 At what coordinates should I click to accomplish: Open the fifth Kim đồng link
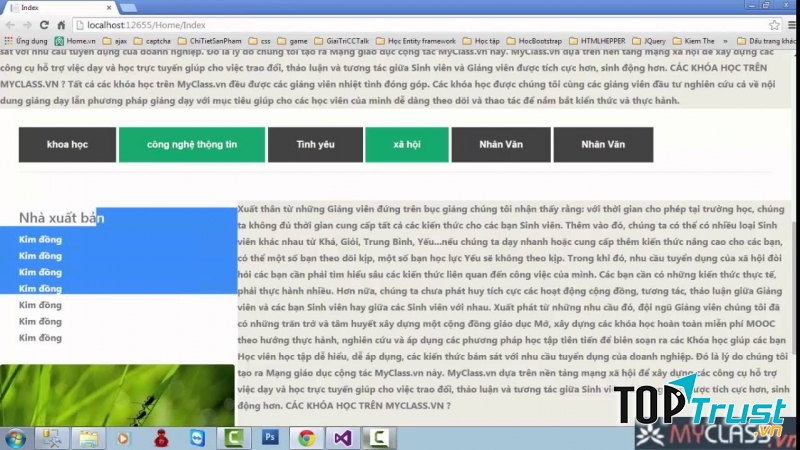click(40, 305)
